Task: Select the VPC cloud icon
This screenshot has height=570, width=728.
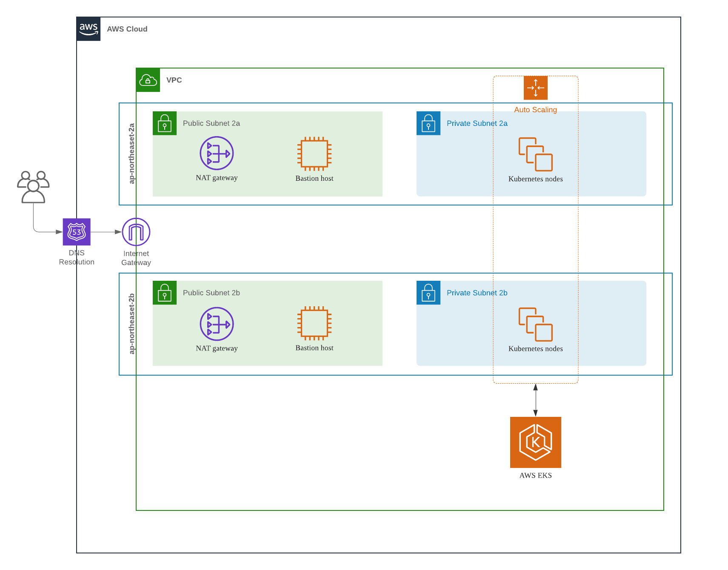Action: [148, 80]
